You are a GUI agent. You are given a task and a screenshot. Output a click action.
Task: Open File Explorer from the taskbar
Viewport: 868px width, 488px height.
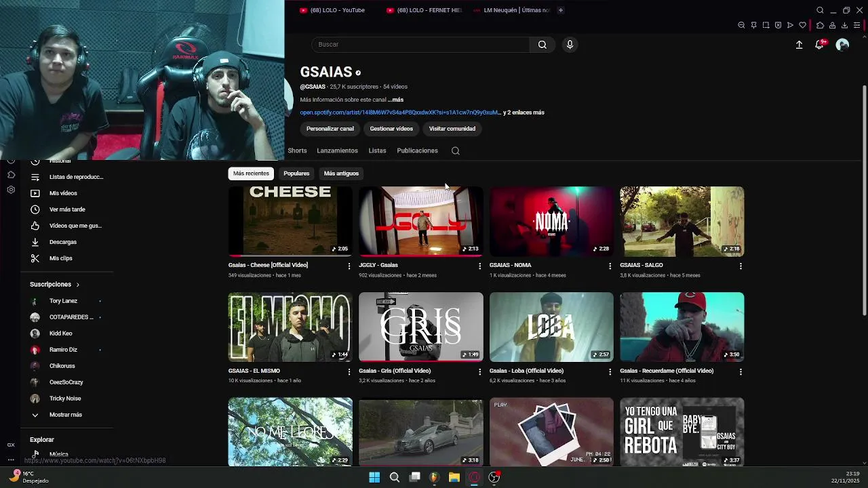(x=454, y=477)
